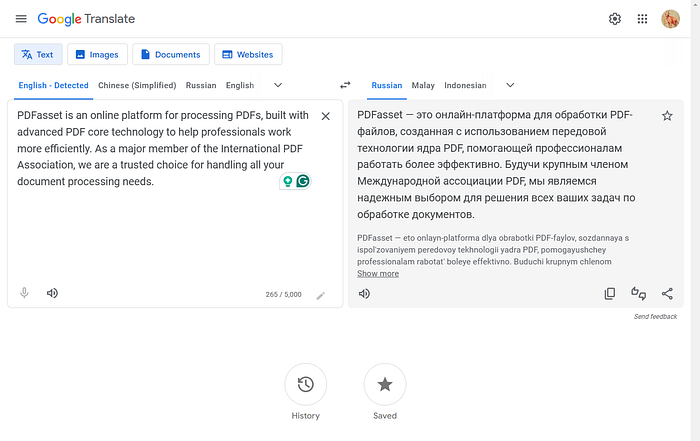Screen dimensions: 700x441
Task: Listen to the Russian translation
Action: (x=364, y=293)
